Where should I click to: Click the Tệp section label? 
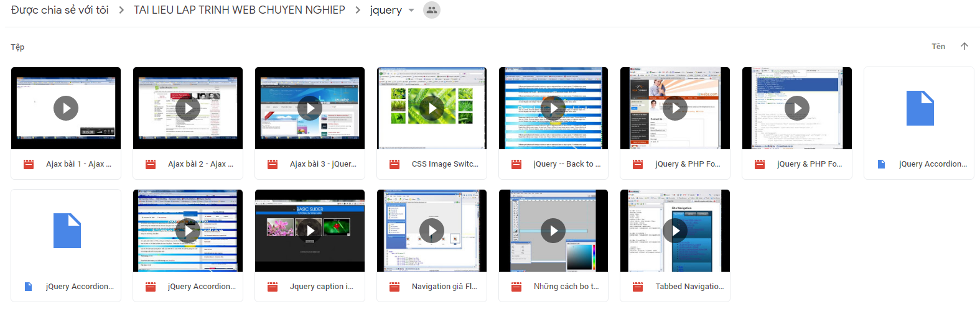(17, 47)
